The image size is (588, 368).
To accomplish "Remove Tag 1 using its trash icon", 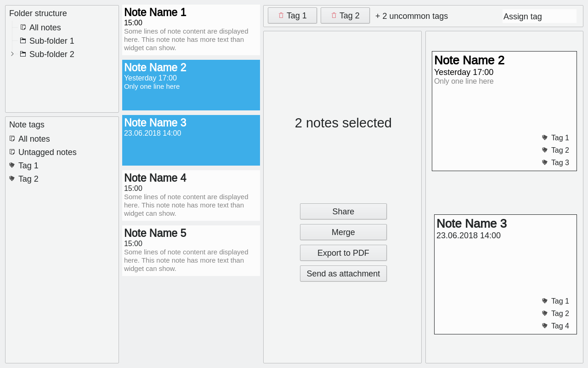I will point(281,15).
